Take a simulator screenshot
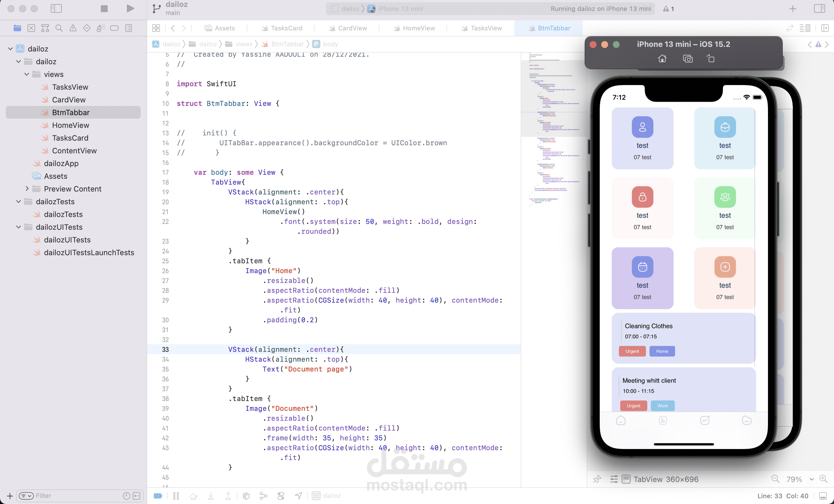834x504 pixels. (x=687, y=59)
